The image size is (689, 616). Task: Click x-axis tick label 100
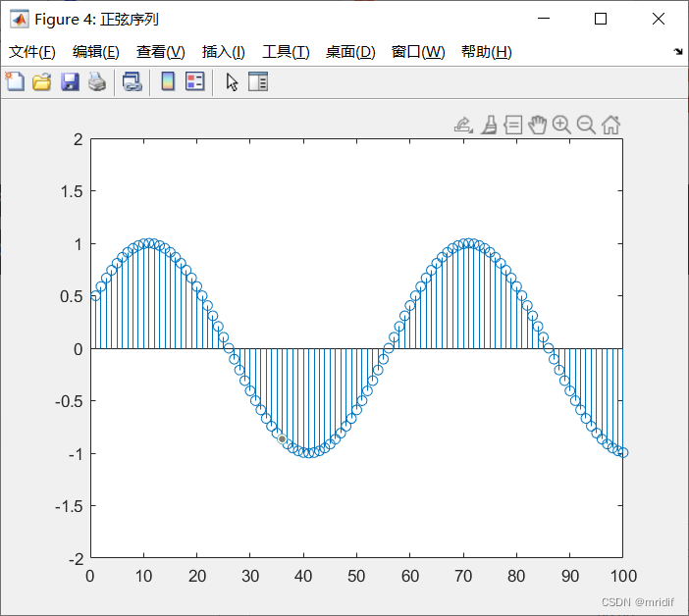point(623,576)
